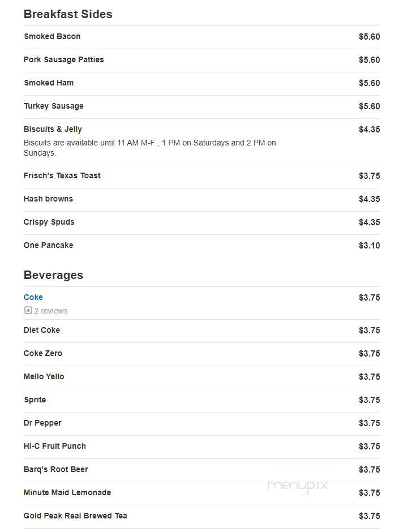399x532 pixels.
Task: Select the Minute Maid Lemonade item
Action: coord(67,492)
